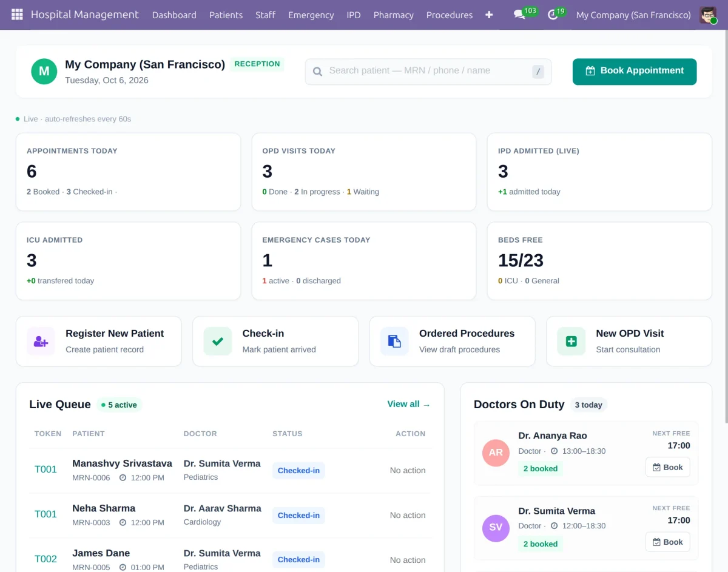Click patient name Neha Sharma in queue
The image size is (728, 572).
click(x=104, y=508)
